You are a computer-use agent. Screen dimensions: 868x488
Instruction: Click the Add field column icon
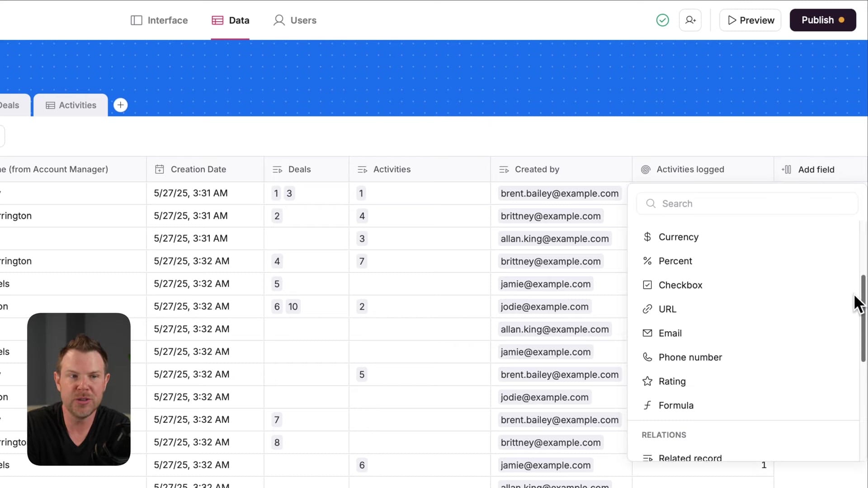[x=786, y=169]
